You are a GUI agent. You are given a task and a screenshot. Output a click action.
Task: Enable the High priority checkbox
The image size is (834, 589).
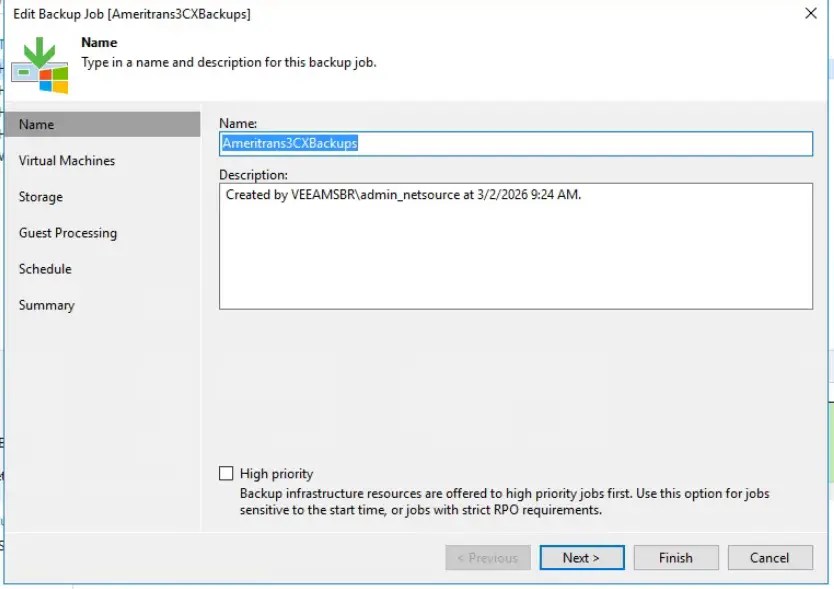[226, 473]
